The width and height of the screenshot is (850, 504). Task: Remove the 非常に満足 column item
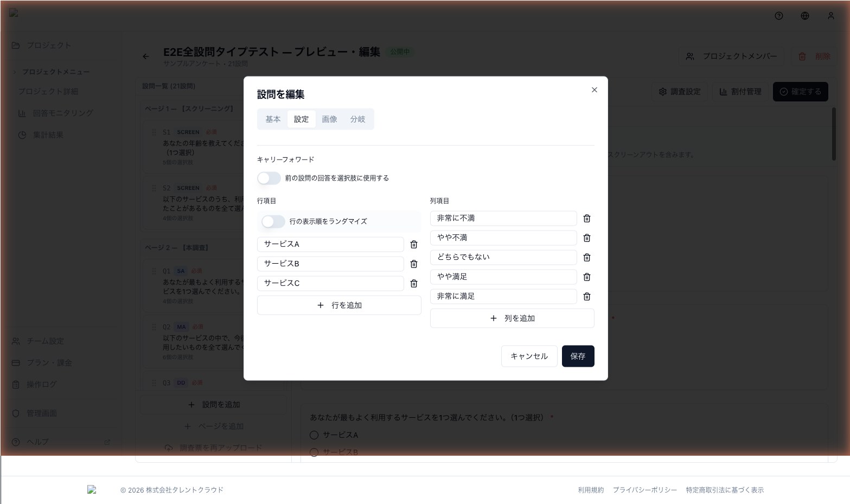pos(586,297)
